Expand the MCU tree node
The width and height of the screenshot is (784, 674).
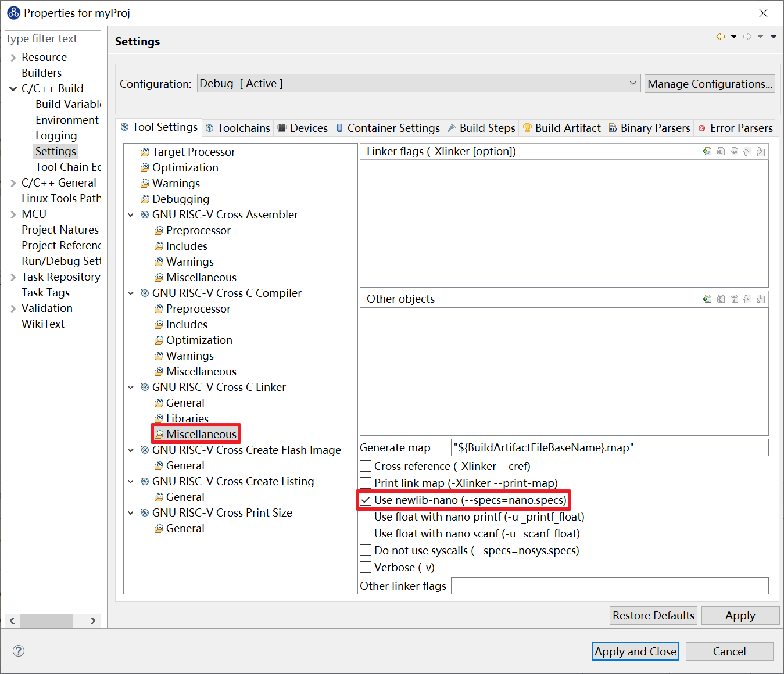[13, 214]
